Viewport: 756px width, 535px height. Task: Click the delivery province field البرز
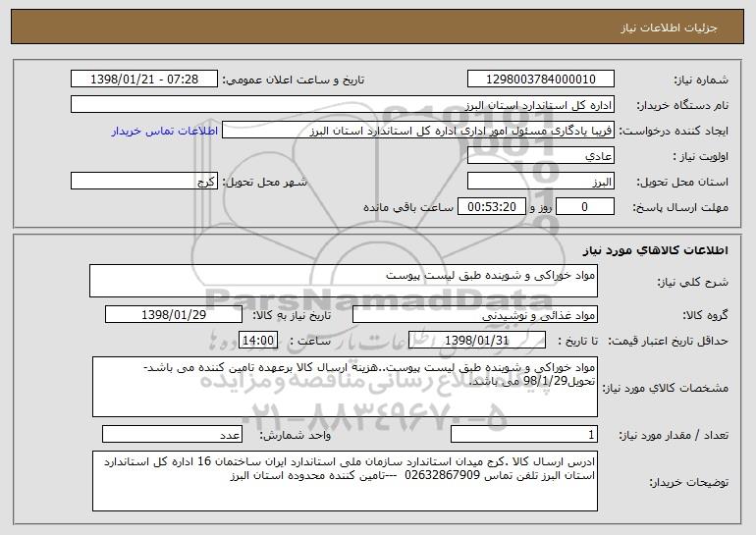pyautogui.click(x=540, y=182)
